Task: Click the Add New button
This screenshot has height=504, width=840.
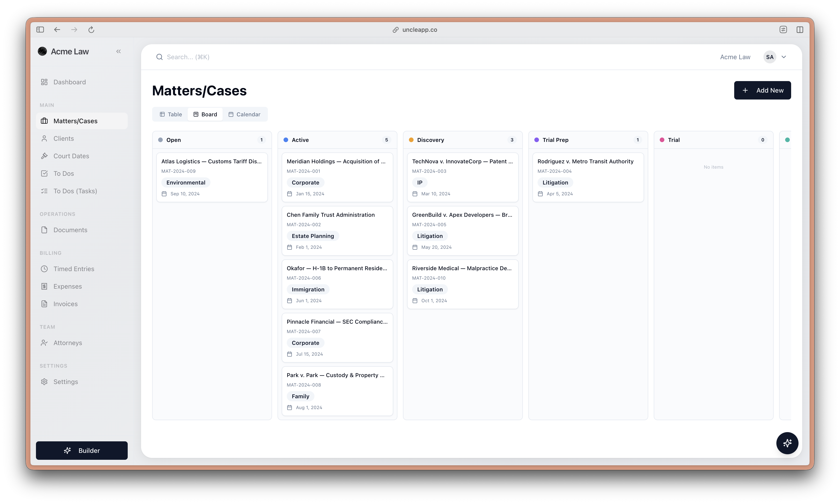Action: [762, 90]
